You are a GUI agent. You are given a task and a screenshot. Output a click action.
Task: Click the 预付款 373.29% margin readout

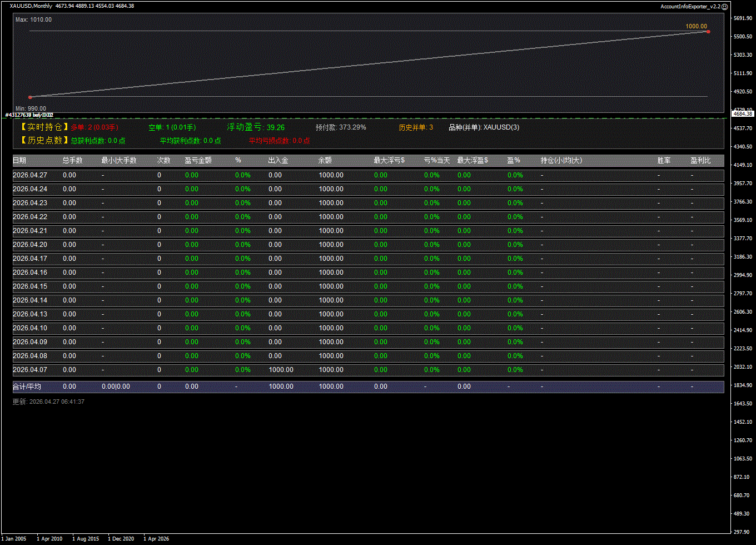tap(341, 127)
